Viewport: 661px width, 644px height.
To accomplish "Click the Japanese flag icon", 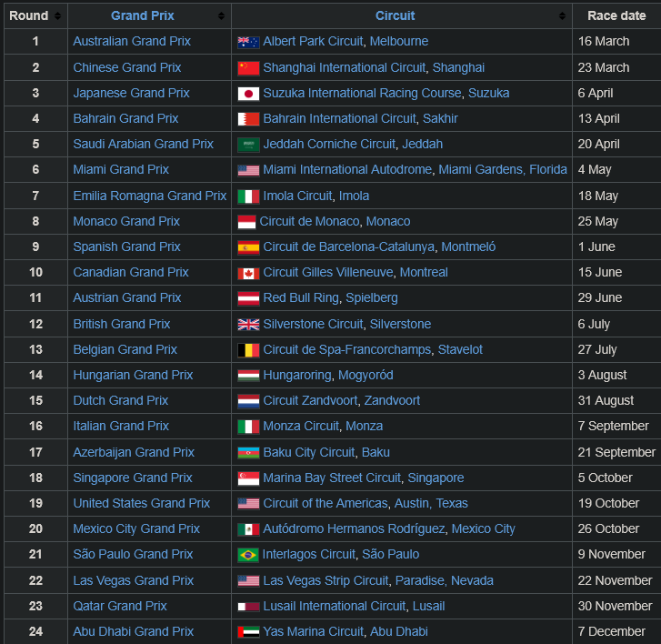I will tap(248, 94).
